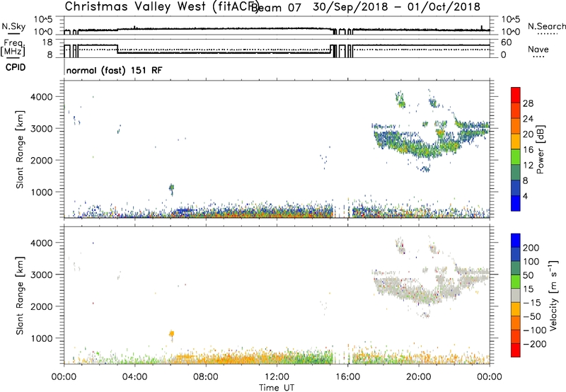
Task: Click the 'Beam 07' label in the title
Action: (275, 7)
